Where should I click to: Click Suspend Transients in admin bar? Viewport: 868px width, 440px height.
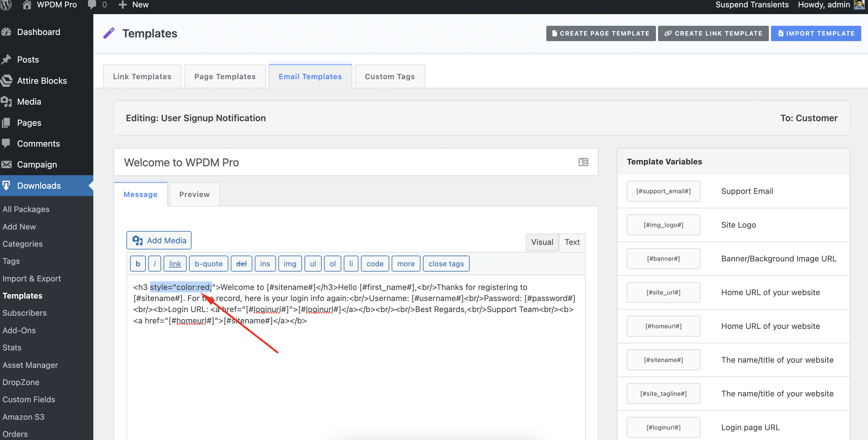[752, 4]
